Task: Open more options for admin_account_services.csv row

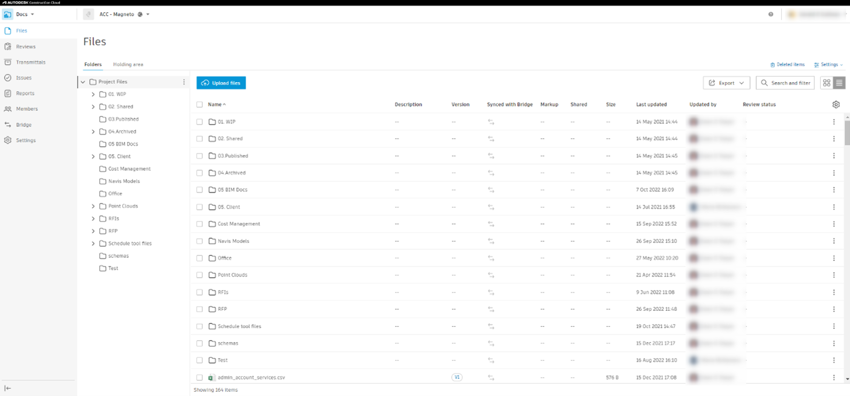Action: [x=834, y=377]
